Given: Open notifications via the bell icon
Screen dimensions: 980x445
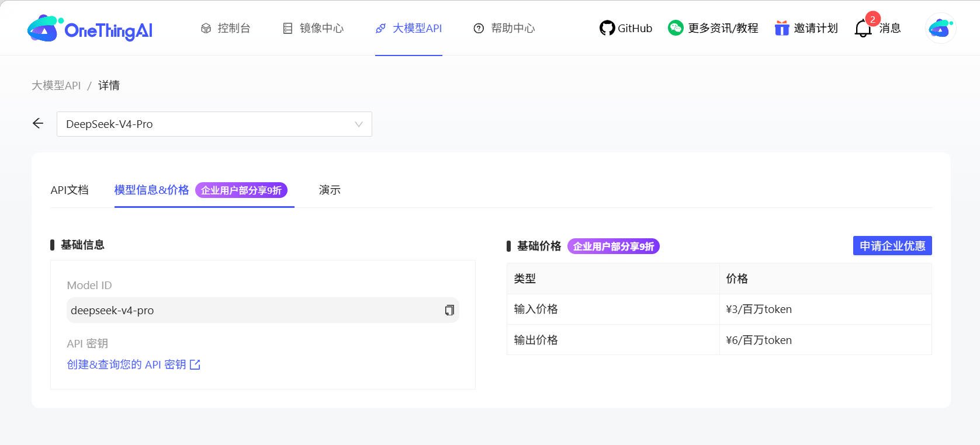Looking at the screenshot, I should (x=863, y=29).
